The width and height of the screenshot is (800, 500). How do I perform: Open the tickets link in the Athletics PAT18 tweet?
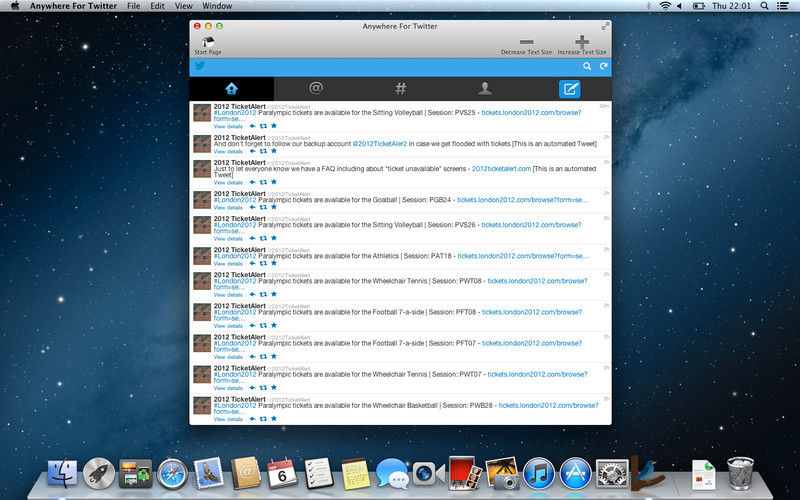[x=522, y=256]
